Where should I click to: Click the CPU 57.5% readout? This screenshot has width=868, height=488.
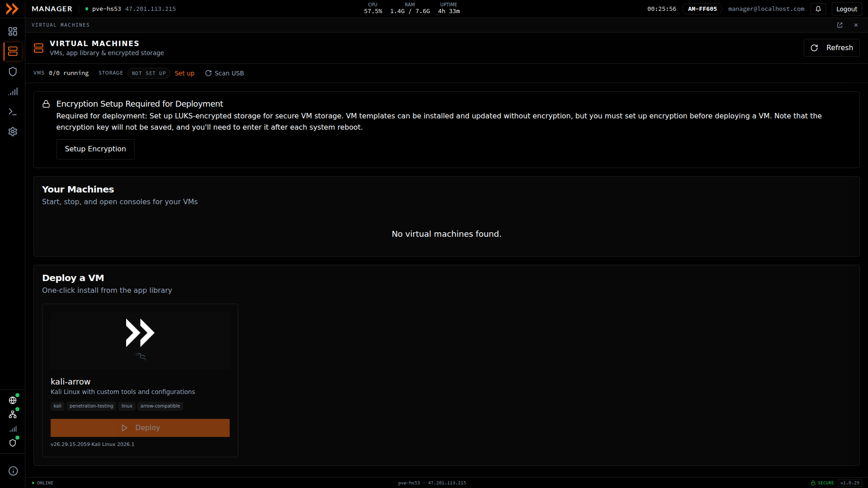coord(373,8)
